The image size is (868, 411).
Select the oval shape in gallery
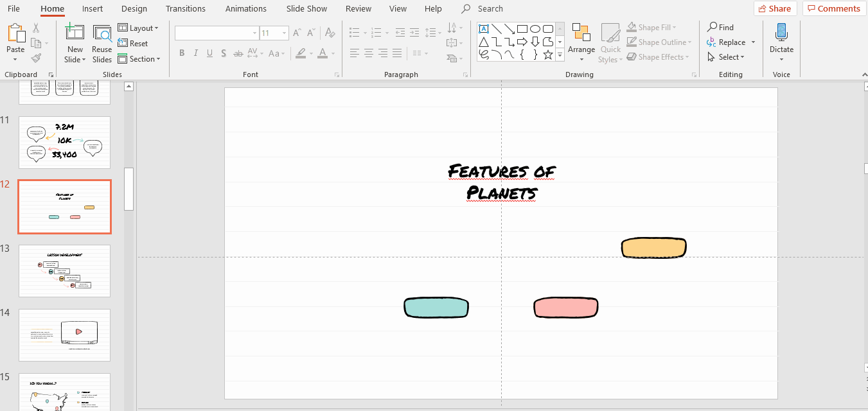point(535,29)
